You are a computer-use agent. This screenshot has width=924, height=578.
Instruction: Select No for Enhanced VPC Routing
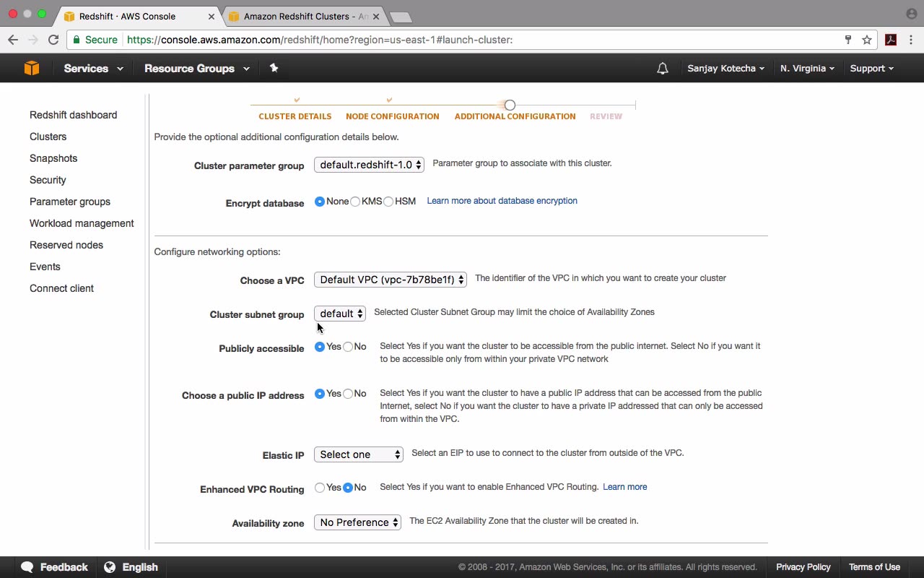(x=348, y=488)
